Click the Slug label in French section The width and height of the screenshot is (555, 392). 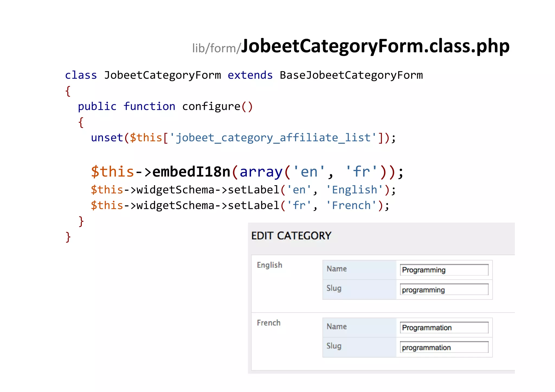click(334, 346)
